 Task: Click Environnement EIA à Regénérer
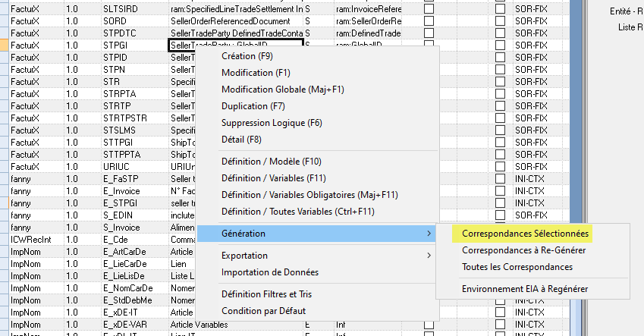point(524,289)
